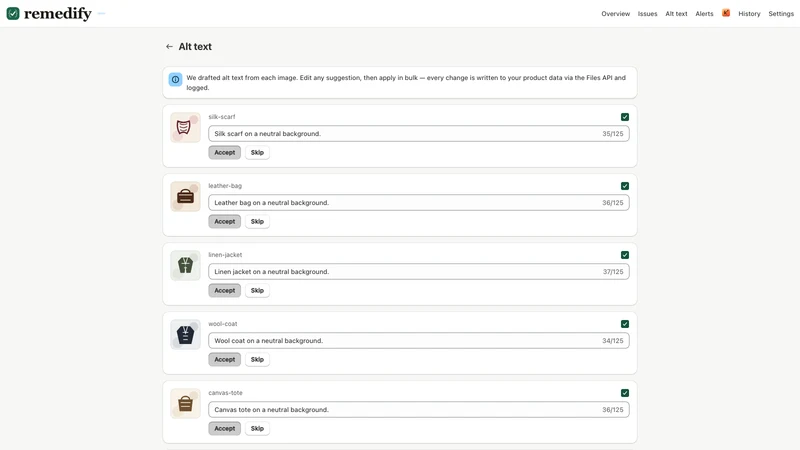Screen dimensions: 800x450
Task: Open the Settings nav item
Action: [781, 14]
